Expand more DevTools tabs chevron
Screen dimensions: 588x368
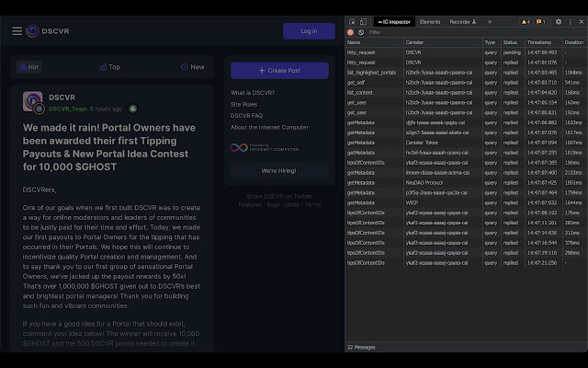pyautogui.click(x=490, y=22)
